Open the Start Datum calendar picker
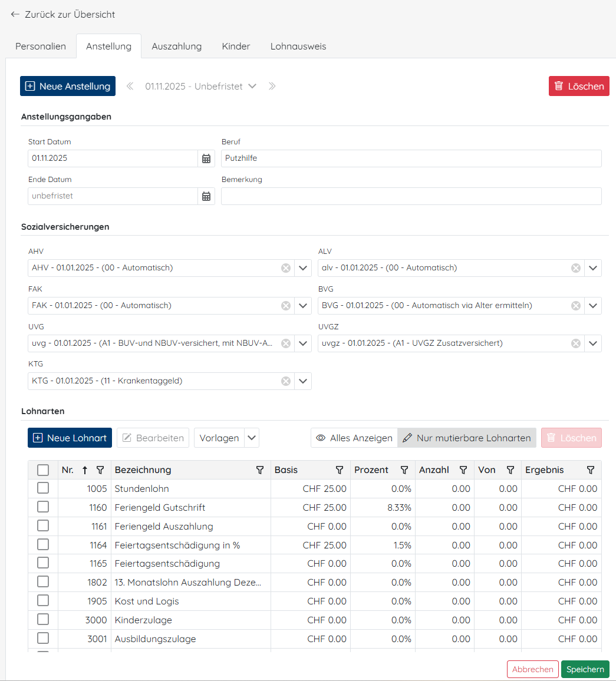This screenshot has height=681, width=616. (x=206, y=158)
